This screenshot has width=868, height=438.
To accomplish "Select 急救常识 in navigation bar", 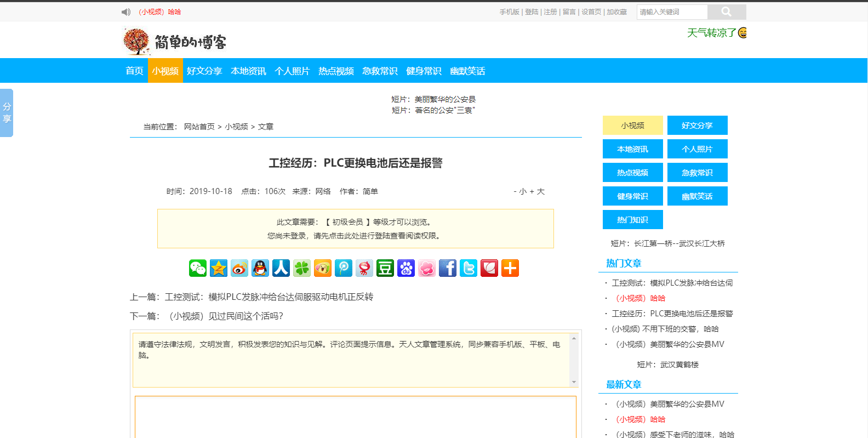I will point(380,71).
